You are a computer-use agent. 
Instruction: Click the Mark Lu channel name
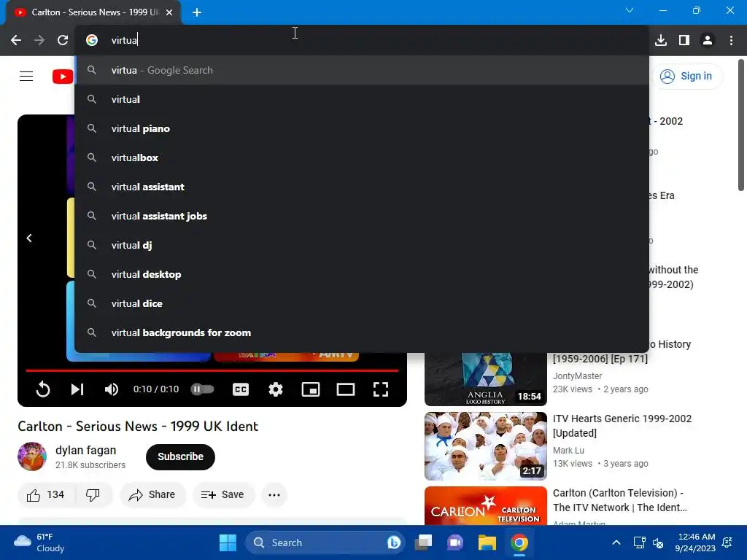pyautogui.click(x=568, y=450)
